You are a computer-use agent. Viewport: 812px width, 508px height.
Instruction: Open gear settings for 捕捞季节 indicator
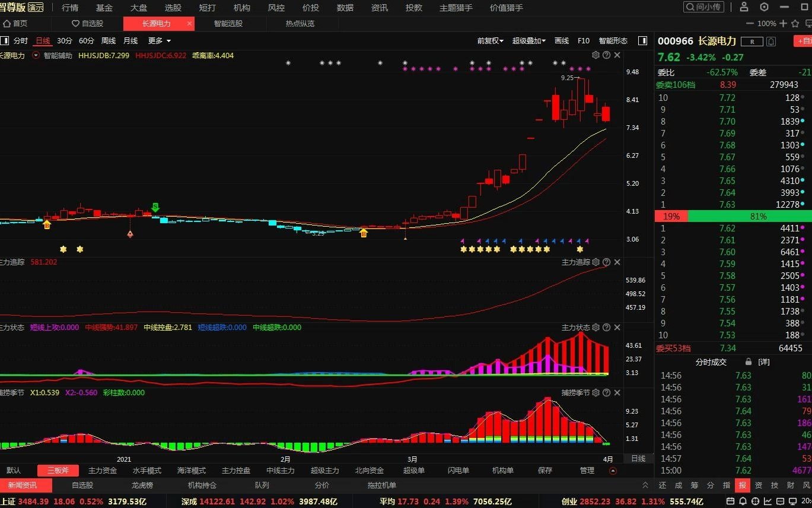[596, 392]
